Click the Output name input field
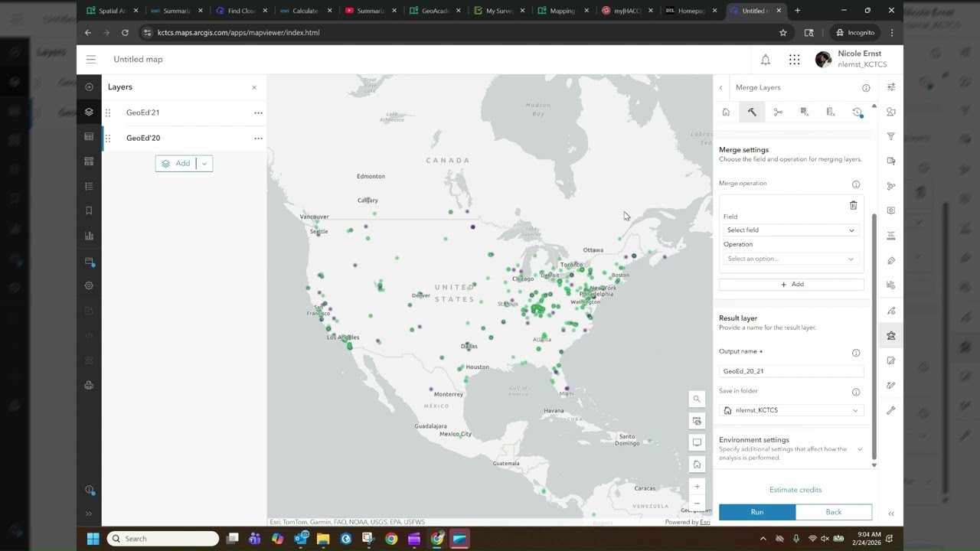The height and width of the screenshot is (551, 980). [x=791, y=371]
